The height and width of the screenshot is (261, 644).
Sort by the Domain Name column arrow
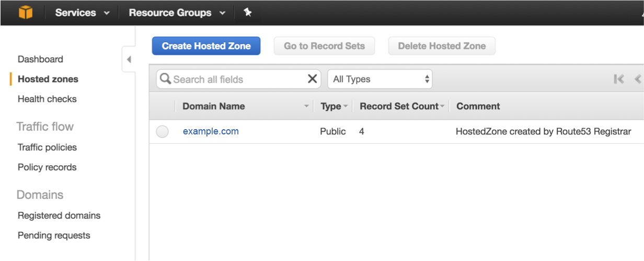[x=307, y=107]
